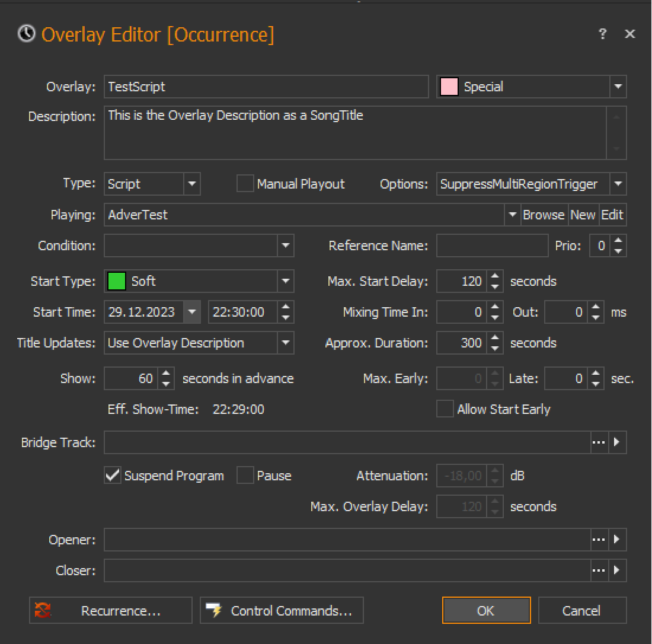Screen dimensions: 652x644
Task: Click the Bridge Track browse ellipsis icon
Action: point(599,442)
